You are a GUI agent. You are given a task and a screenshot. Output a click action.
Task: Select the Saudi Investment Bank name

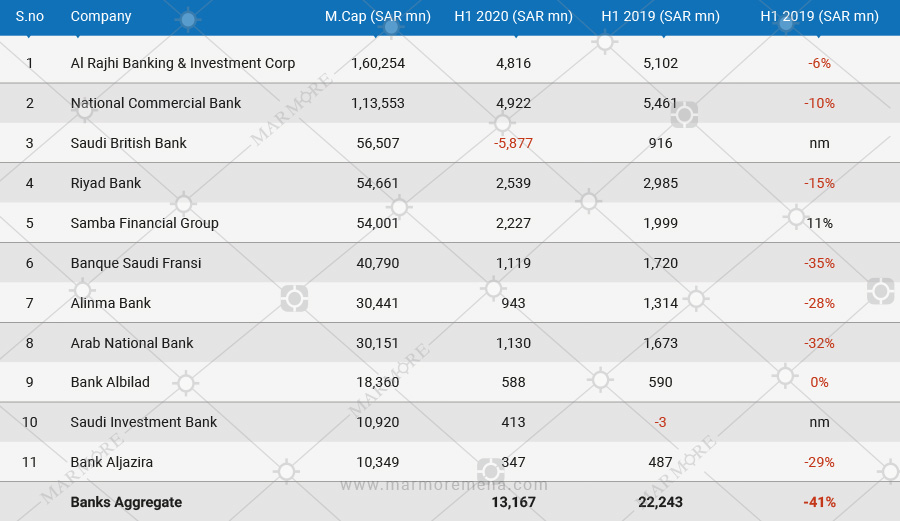(144, 422)
